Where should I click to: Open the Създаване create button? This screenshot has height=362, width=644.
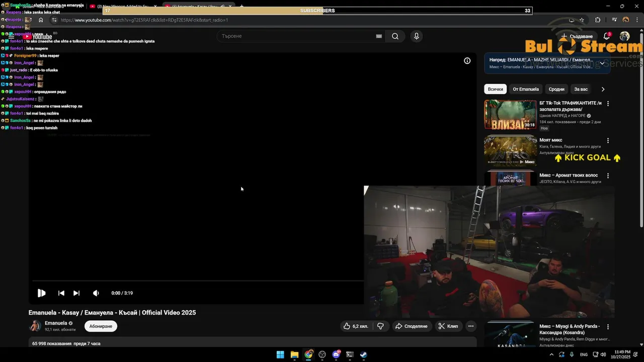point(577,36)
